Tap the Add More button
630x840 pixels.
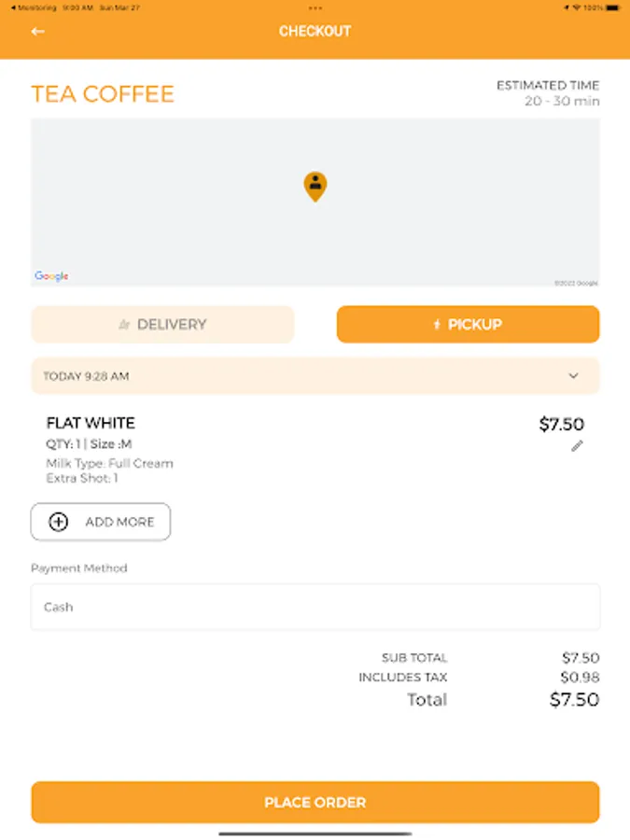101,522
